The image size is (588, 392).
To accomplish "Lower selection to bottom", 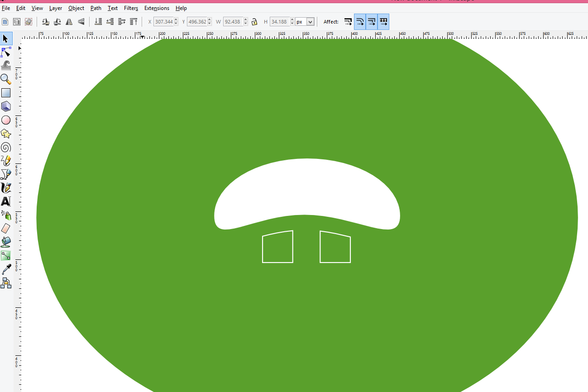I will pyautogui.click(x=98, y=22).
